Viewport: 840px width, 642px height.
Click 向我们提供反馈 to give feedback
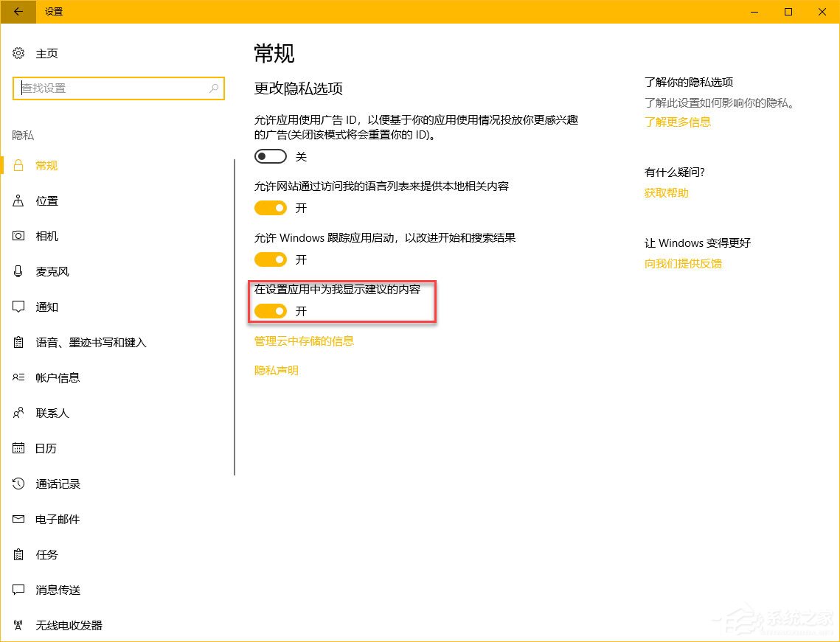coord(683,263)
